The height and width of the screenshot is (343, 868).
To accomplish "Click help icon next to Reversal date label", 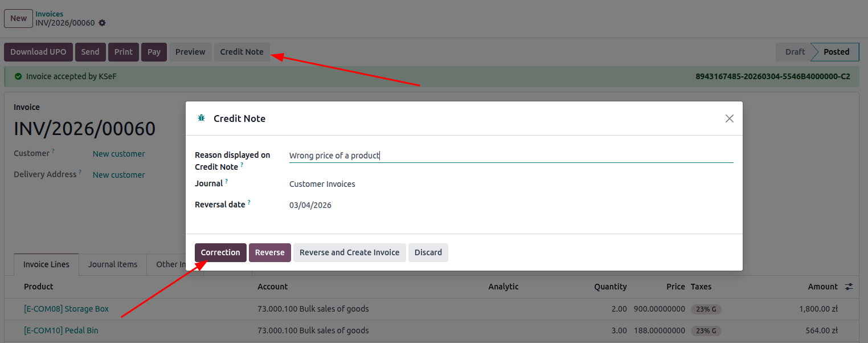I will point(249,202).
